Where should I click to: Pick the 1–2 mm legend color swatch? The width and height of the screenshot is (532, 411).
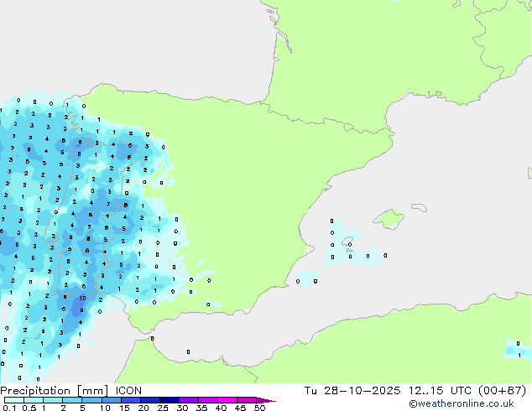click(x=53, y=400)
